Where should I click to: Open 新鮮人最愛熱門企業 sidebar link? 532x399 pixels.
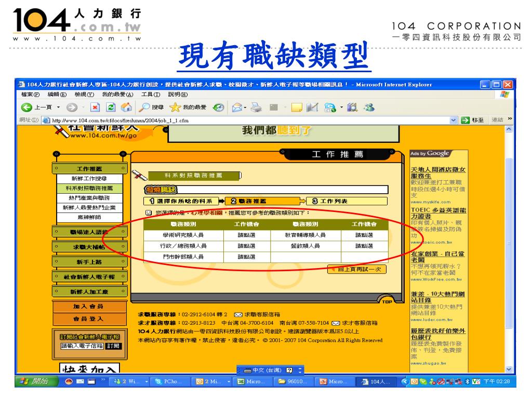click(x=89, y=207)
